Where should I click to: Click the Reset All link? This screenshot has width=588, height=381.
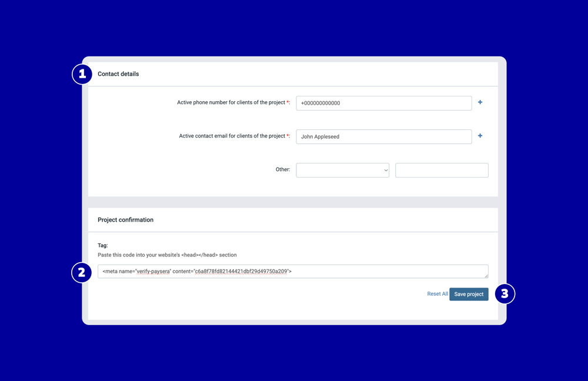[x=437, y=294]
